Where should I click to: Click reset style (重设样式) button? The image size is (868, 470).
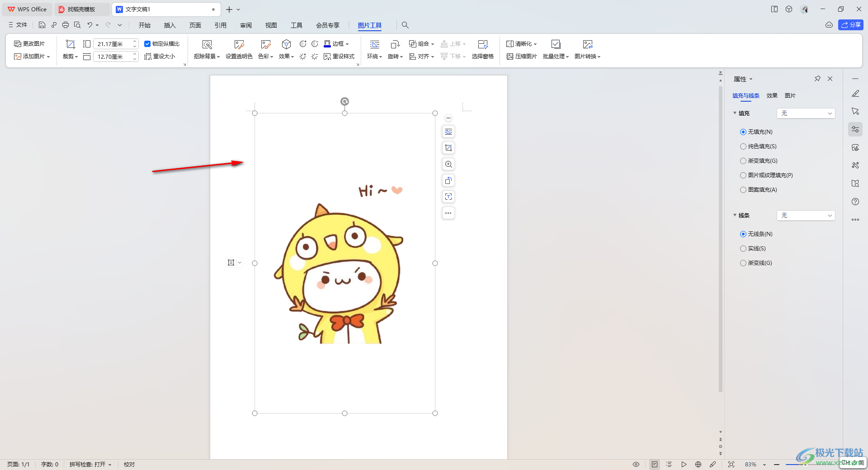click(339, 56)
